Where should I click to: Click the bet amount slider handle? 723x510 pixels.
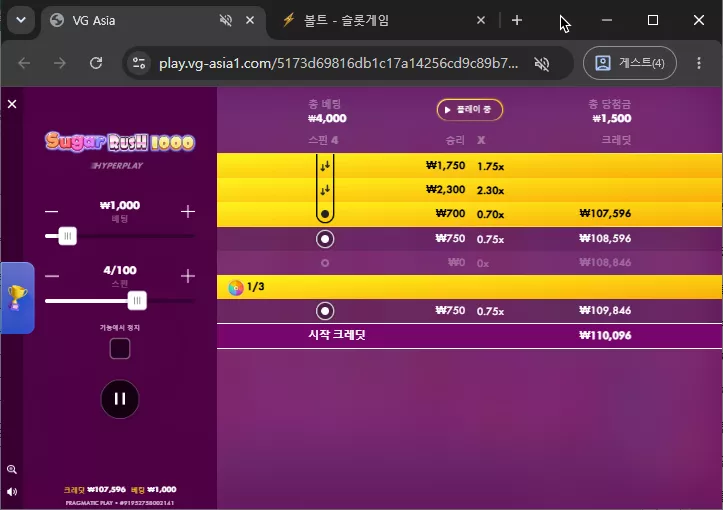(x=68, y=236)
